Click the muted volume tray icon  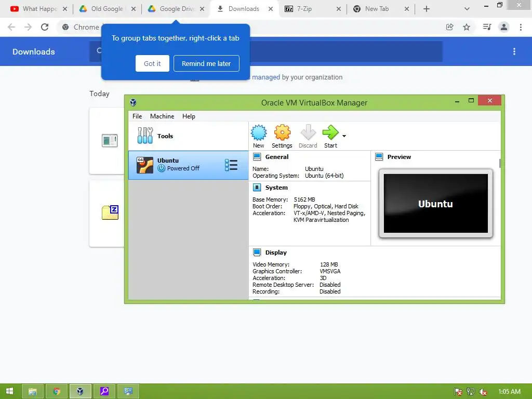tap(483, 392)
